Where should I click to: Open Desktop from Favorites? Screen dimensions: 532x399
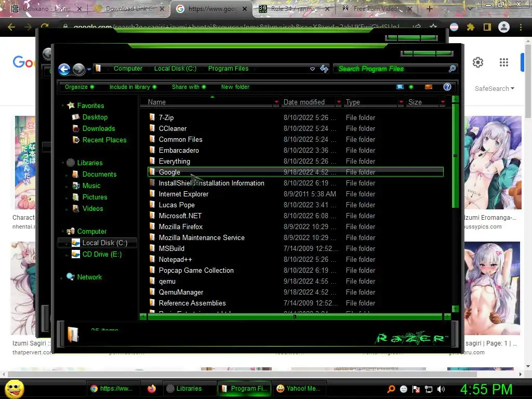pyautogui.click(x=95, y=117)
